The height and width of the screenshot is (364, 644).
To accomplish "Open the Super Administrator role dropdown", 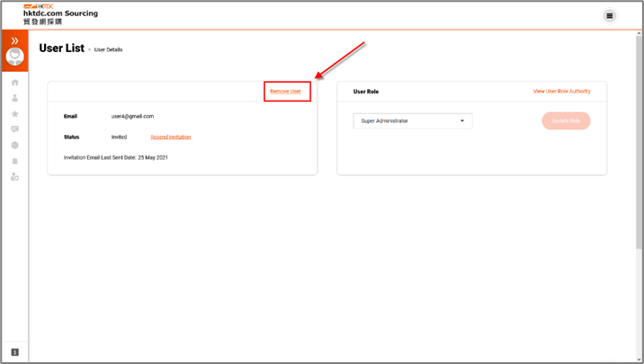I will [x=412, y=120].
